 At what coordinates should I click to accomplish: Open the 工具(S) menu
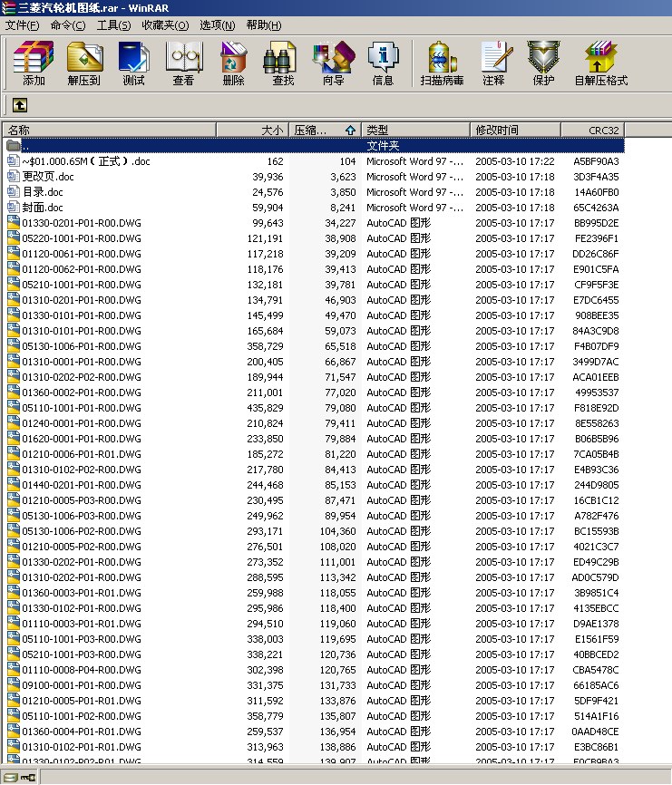tap(113, 25)
